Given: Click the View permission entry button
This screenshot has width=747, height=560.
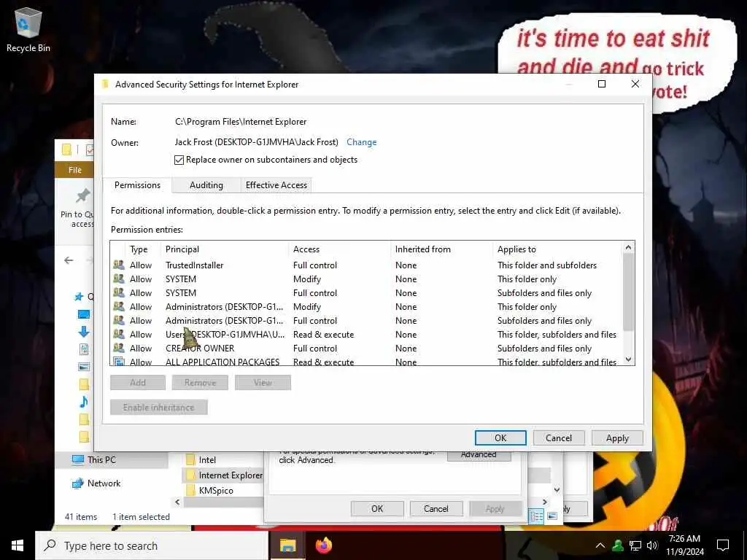Looking at the screenshot, I should point(263,382).
